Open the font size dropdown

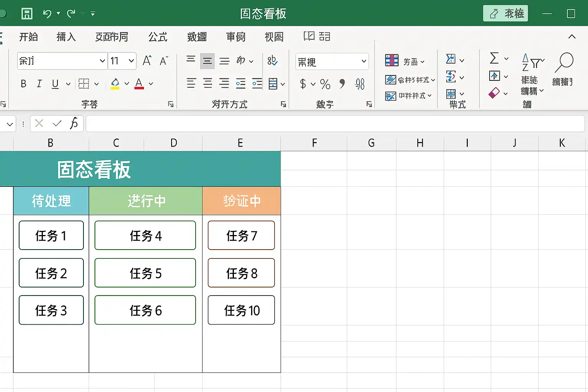[131, 61]
